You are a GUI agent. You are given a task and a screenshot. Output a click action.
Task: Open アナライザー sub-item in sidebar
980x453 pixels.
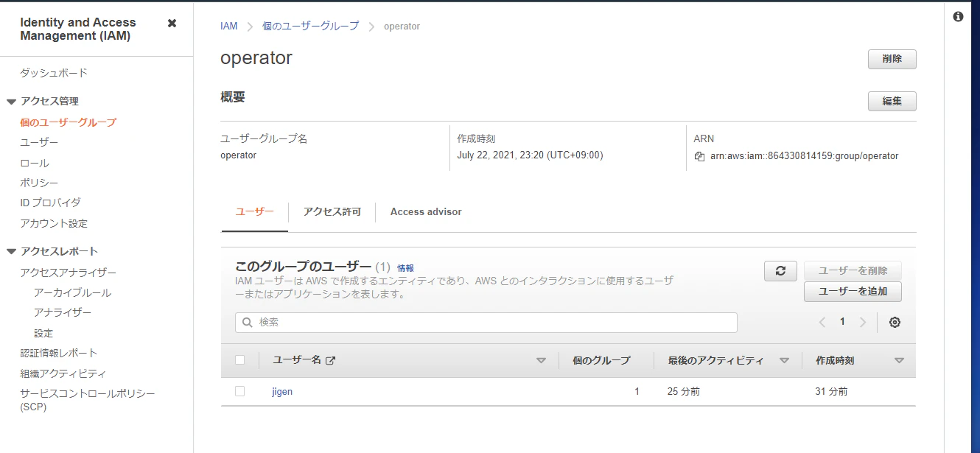[63, 312]
